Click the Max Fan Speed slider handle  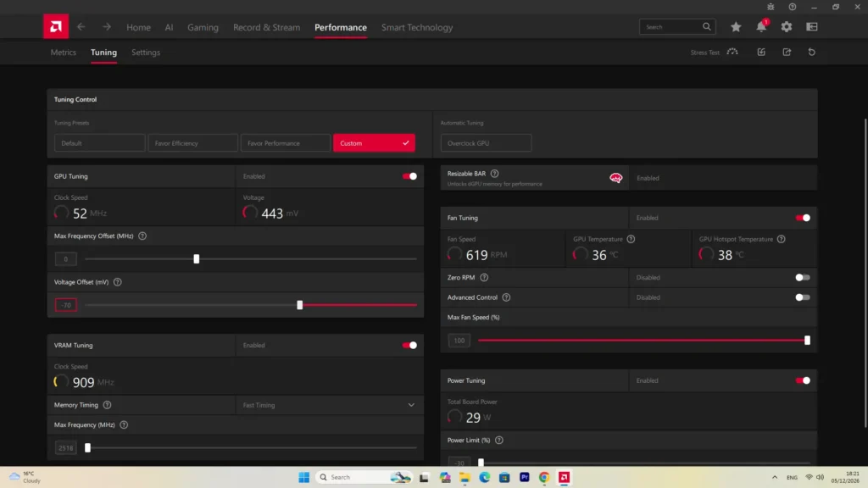(807, 341)
